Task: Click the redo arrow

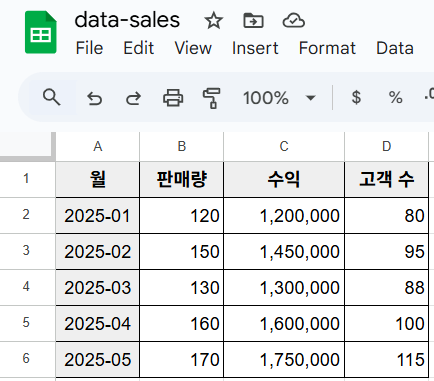Action: (x=133, y=98)
